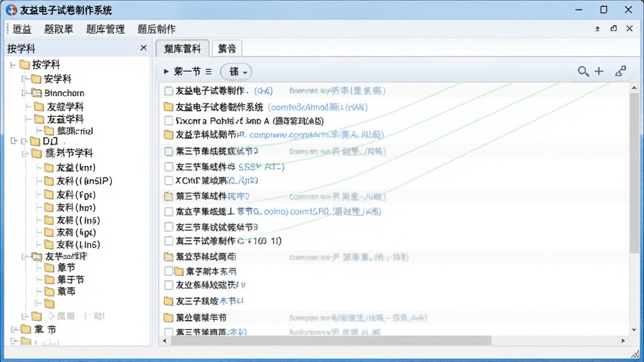Toggle the checkbox of the 第三节 row ending in 2
The image size is (644, 362).
click(169, 151)
